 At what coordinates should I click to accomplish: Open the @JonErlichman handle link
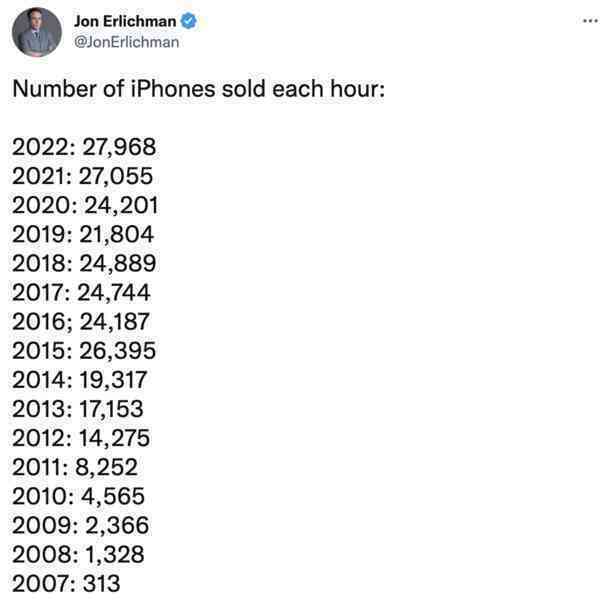click(x=126, y=42)
